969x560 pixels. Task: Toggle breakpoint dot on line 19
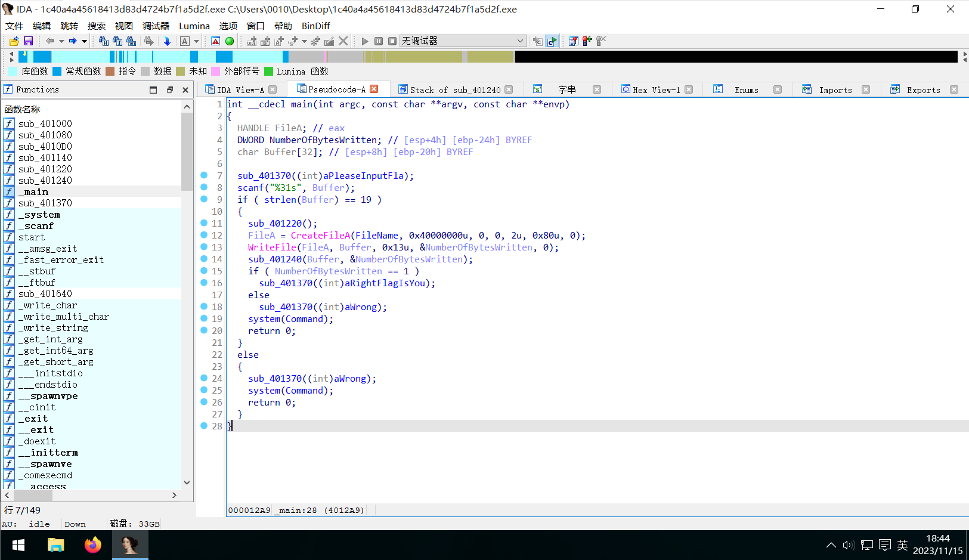coord(204,318)
